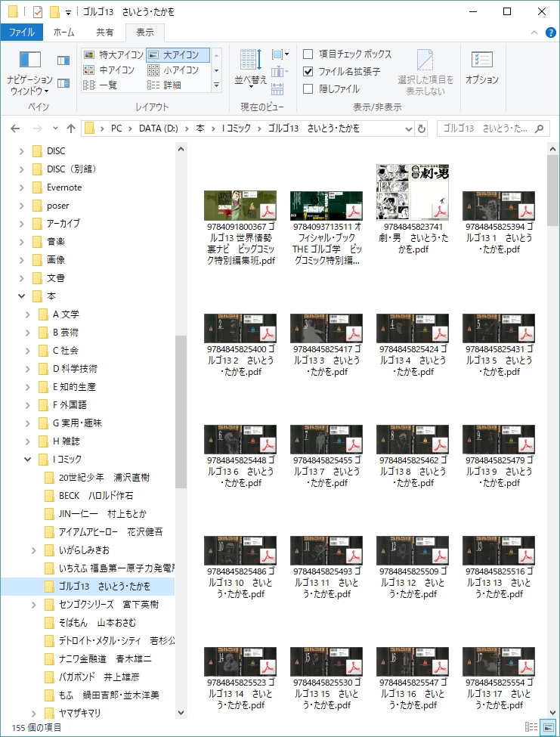Click properties icon in quick access toolbar
The image size is (560, 737).
[x=38, y=11]
